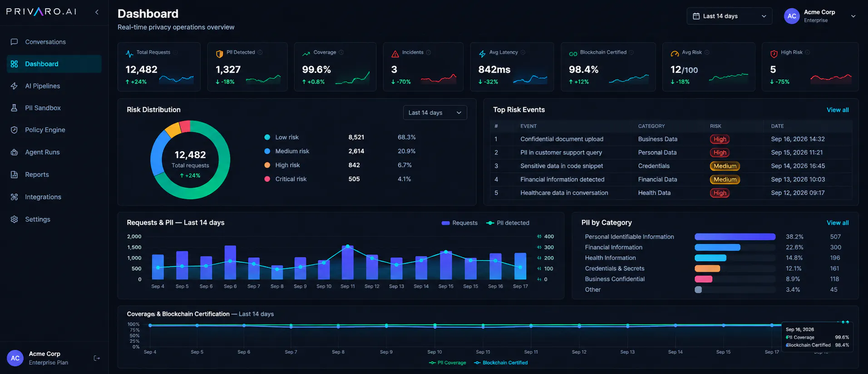The height and width of the screenshot is (374, 868).
Task: Toggle Requests series in chart legend
Action: [x=459, y=223]
